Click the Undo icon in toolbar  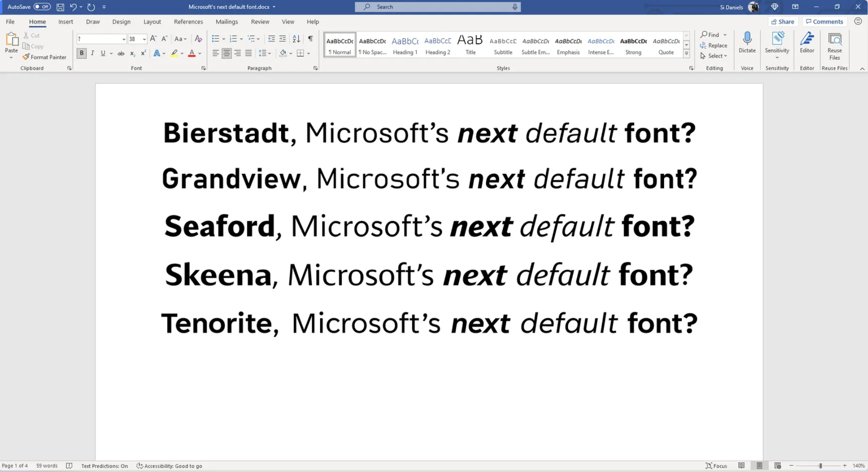click(x=72, y=6)
